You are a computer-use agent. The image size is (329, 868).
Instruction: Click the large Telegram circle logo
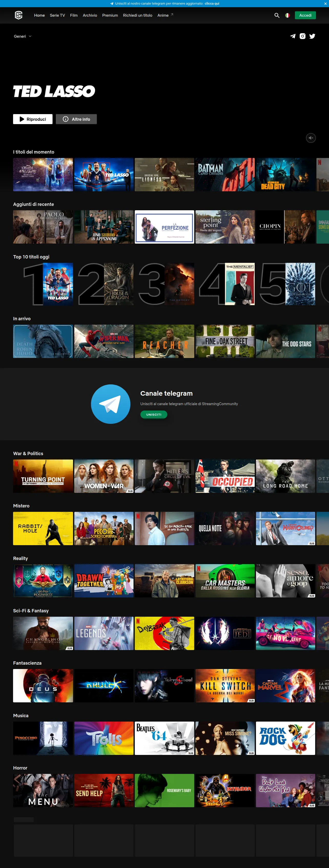(x=110, y=404)
